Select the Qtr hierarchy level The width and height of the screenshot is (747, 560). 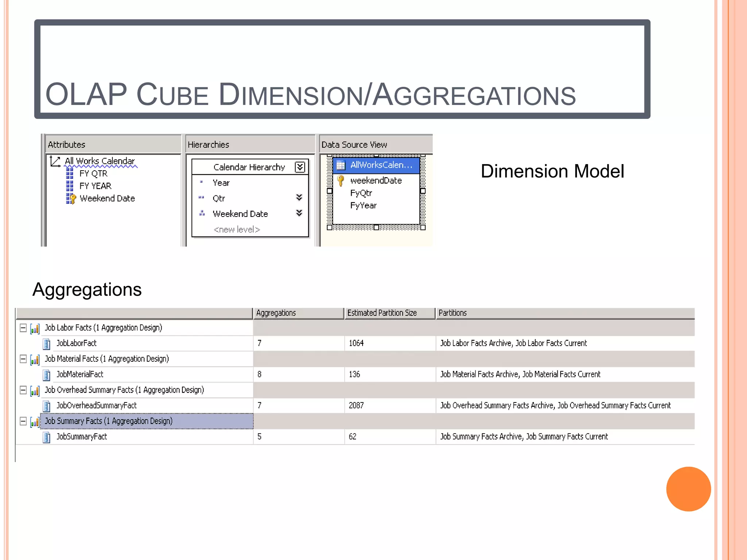[218, 198]
